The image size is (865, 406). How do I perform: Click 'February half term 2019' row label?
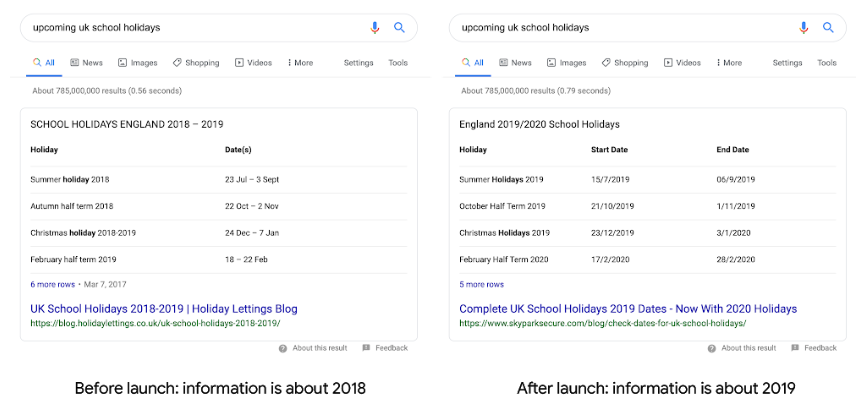[x=73, y=259]
